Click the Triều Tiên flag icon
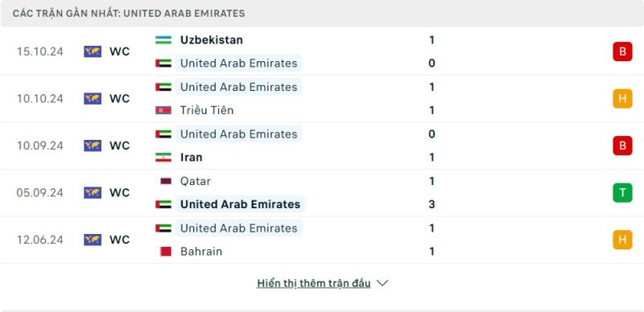Viewport: 644px width, 312px height. [x=163, y=110]
